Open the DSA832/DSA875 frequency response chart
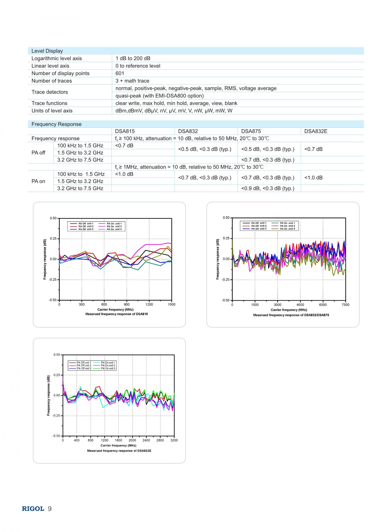This screenshot has width=392, height=532. coord(283,265)
